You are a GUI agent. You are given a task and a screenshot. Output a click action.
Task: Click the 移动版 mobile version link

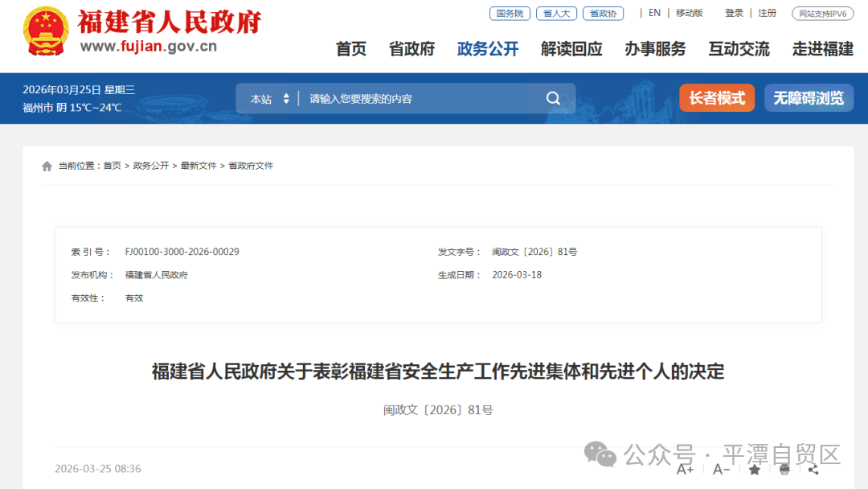pyautogui.click(x=689, y=13)
